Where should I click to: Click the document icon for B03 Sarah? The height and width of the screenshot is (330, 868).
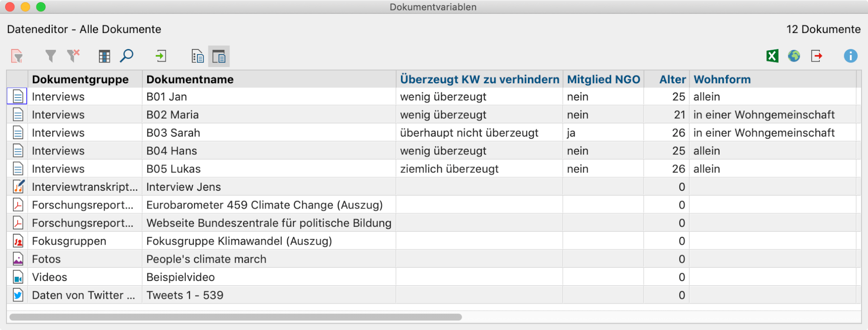point(18,133)
